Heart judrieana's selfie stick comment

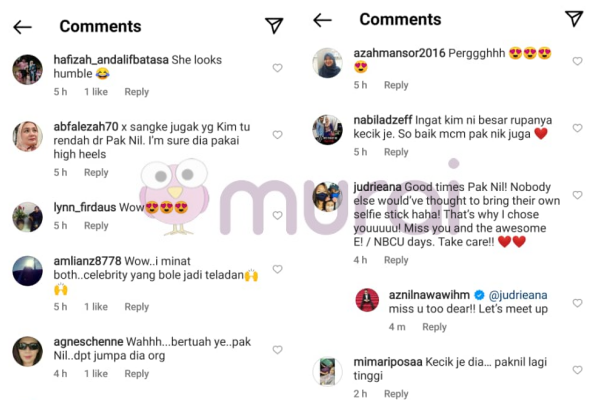pos(577,195)
